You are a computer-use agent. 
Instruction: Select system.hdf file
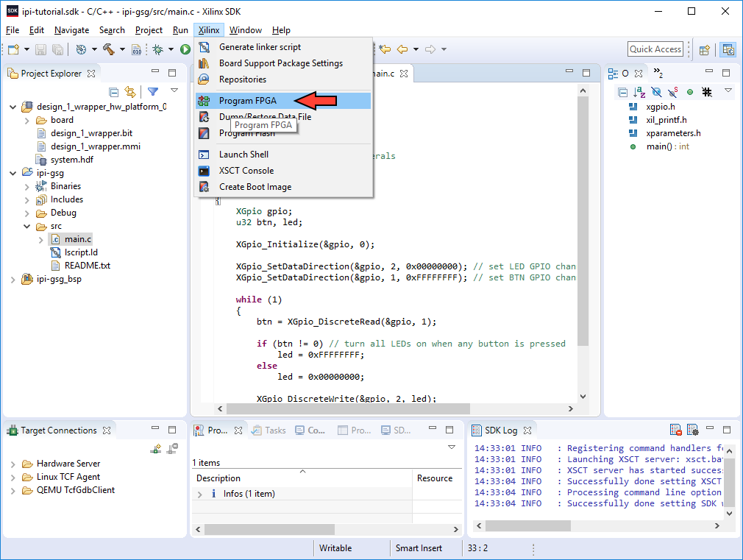point(71,160)
